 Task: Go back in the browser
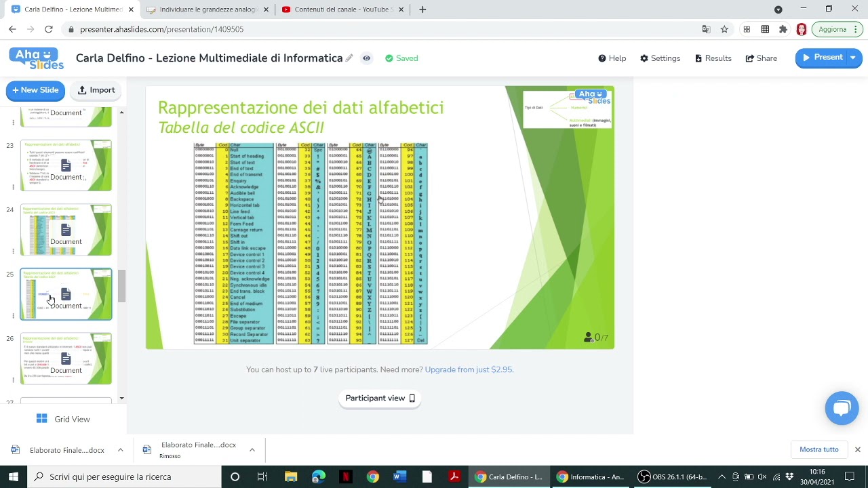[12, 29]
